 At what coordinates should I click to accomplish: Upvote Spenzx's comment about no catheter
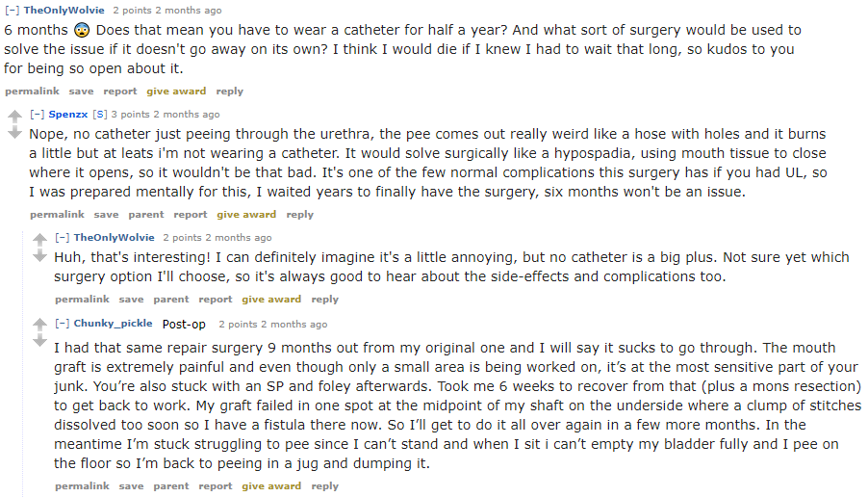[14, 117]
